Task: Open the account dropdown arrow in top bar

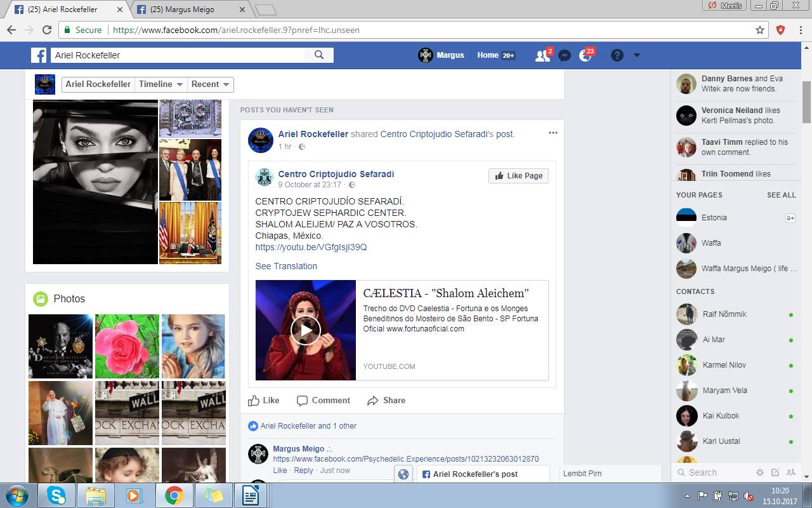Action: point(637,55)
